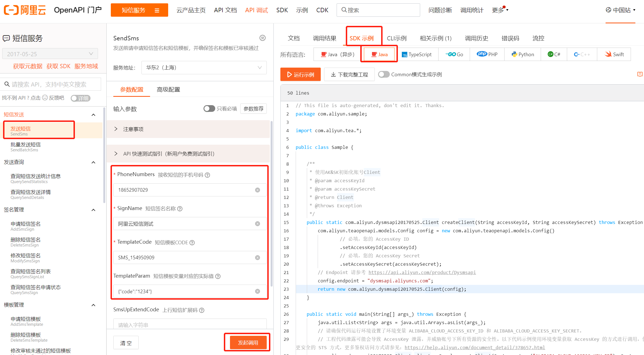The height and width of the screenshot is (355, 644).
Task: Clear the TemplateParam field with its X icon
Action: point(258,291)
